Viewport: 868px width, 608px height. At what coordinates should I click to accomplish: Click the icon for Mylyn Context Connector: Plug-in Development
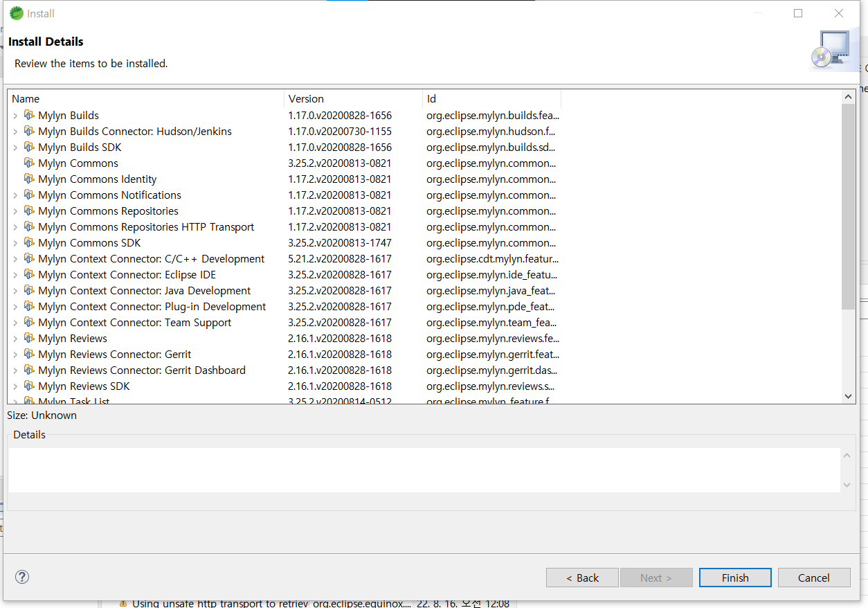29,306
